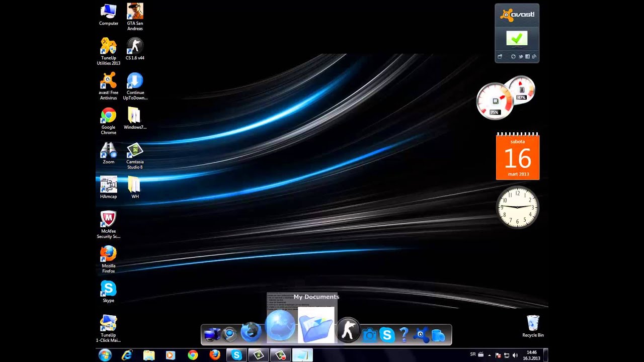The height and width of the screenshot is (362, 644).
Task: Click the Chrome icon in the dock
Action: pos(230,334)
